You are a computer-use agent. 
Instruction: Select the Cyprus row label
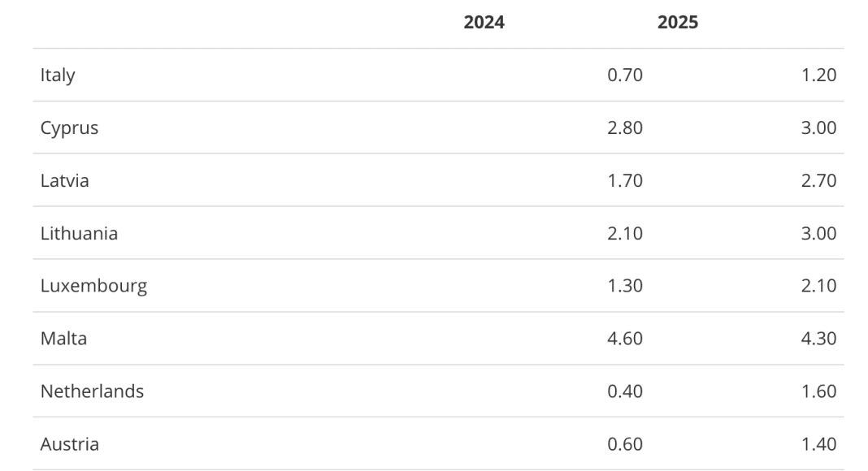pos(69,128)
